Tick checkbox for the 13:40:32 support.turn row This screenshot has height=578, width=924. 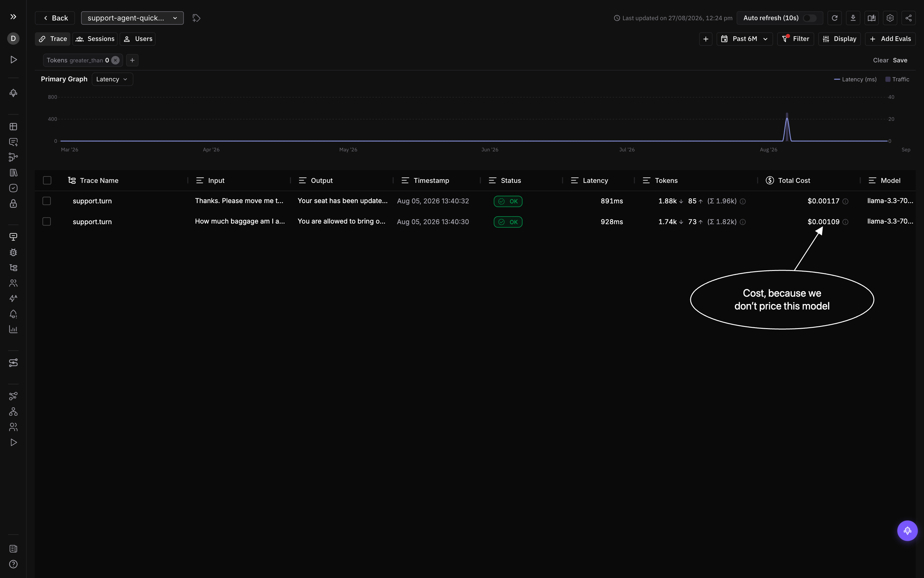point(46,201)
